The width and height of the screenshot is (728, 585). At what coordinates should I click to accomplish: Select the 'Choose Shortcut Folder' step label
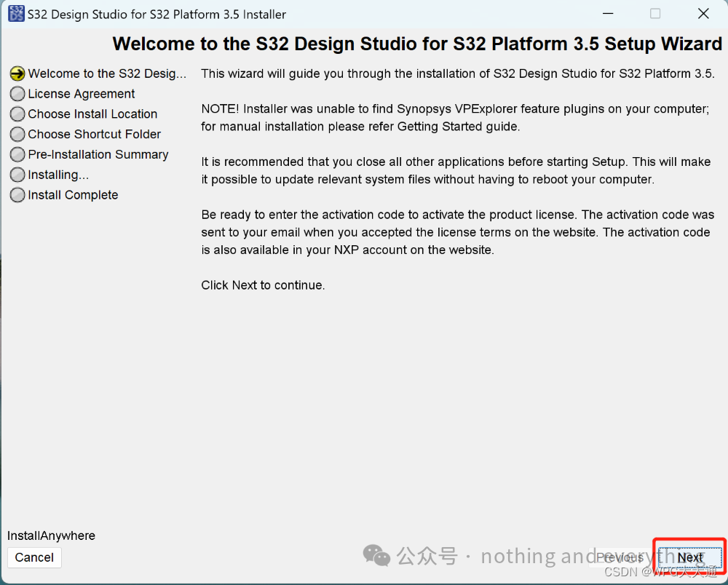click(94, 134)
